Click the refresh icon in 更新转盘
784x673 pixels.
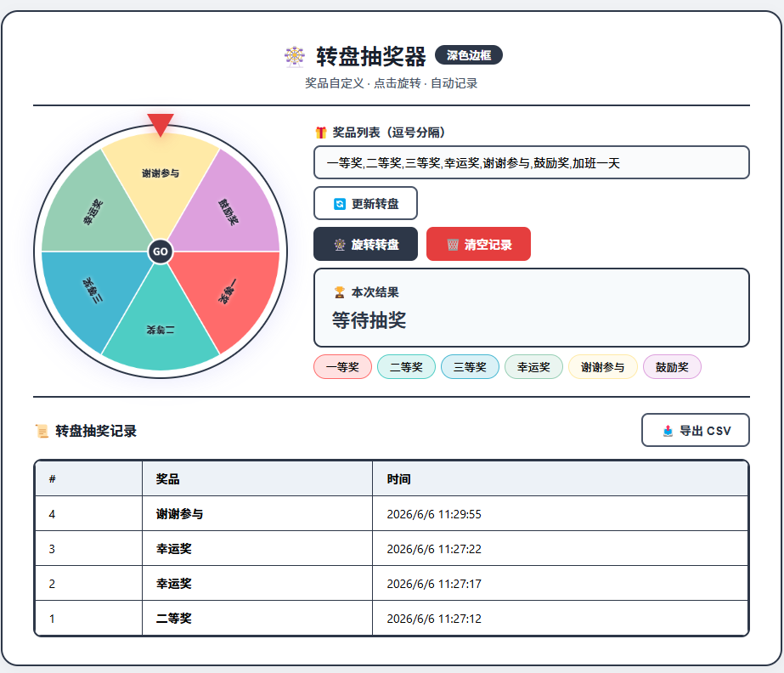[340, 204]
